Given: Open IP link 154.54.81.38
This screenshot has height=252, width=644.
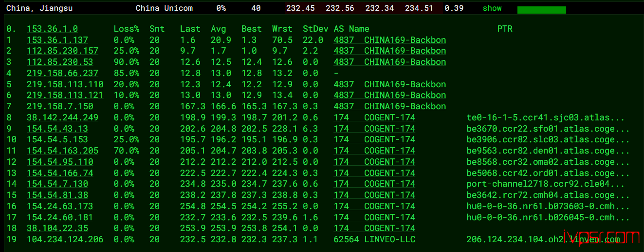Looking at the screenshot, I should click(x=57, y=195).
